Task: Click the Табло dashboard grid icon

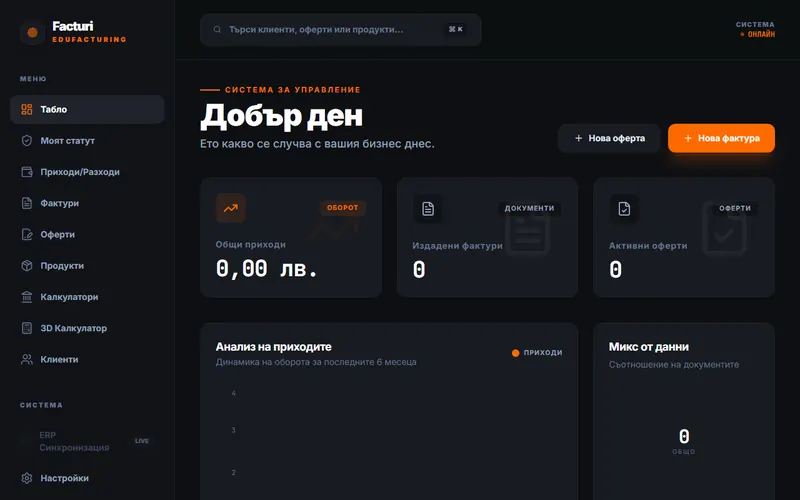Action: [x=27, y=109]
